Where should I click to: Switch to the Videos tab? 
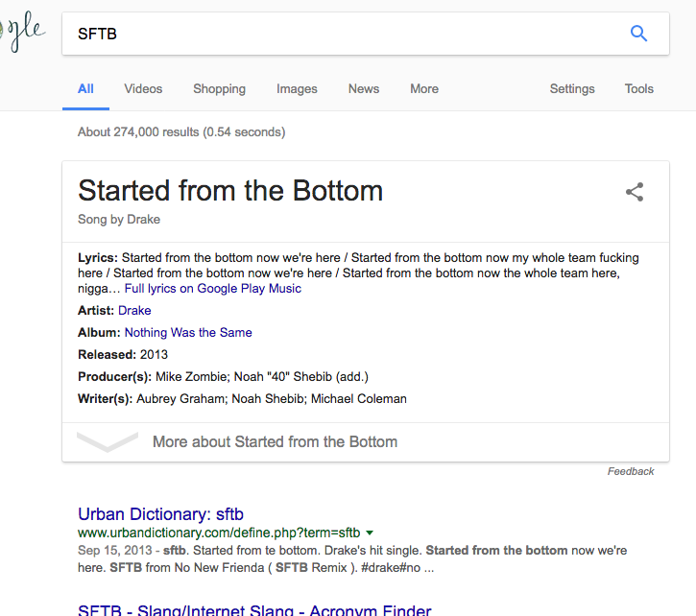143,89
